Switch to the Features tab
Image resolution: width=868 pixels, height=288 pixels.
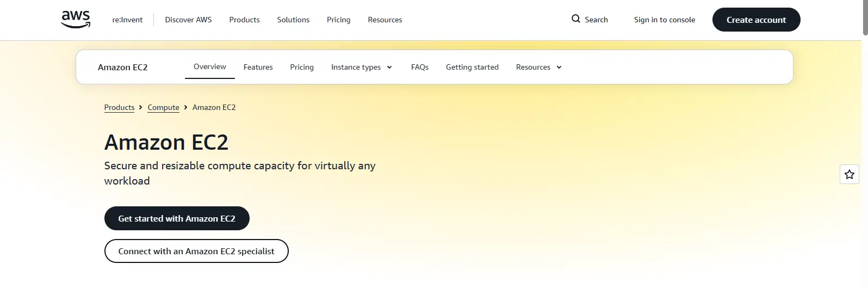pyautogui.click(x=258, y=68)
